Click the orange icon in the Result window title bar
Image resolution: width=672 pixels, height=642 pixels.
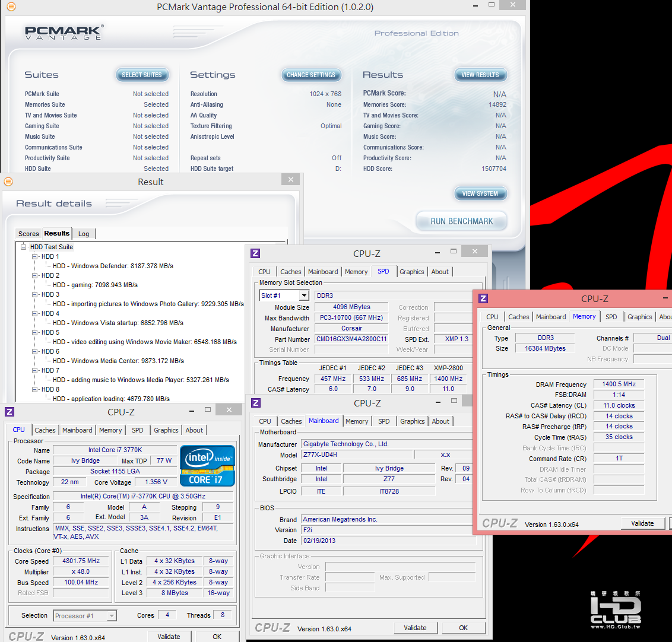point(8,182)
